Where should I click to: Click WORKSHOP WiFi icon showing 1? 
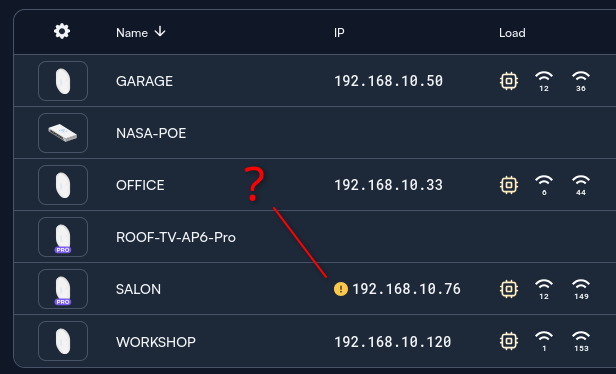pyautogui.click(x=544, y=341)
